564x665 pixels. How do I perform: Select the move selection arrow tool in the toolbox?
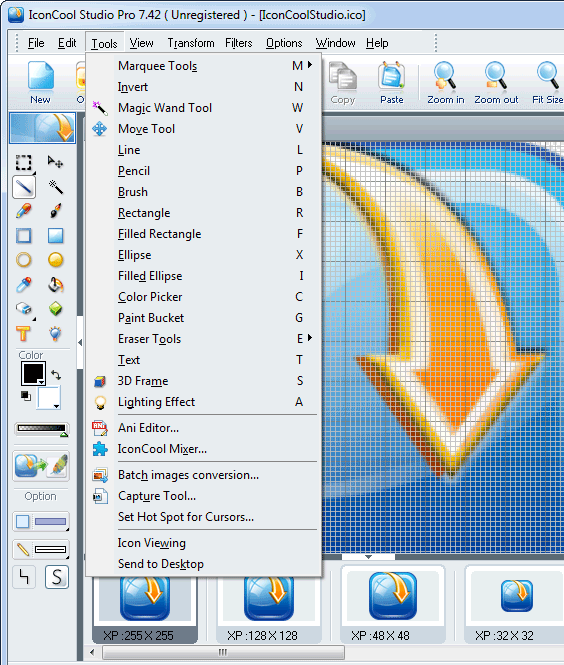click(56, 162)
